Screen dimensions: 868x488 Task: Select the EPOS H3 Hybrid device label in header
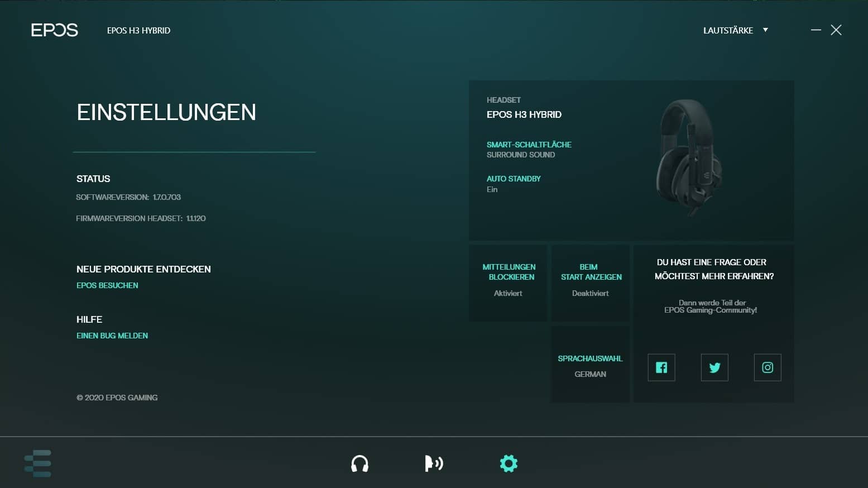coord(138,31)
